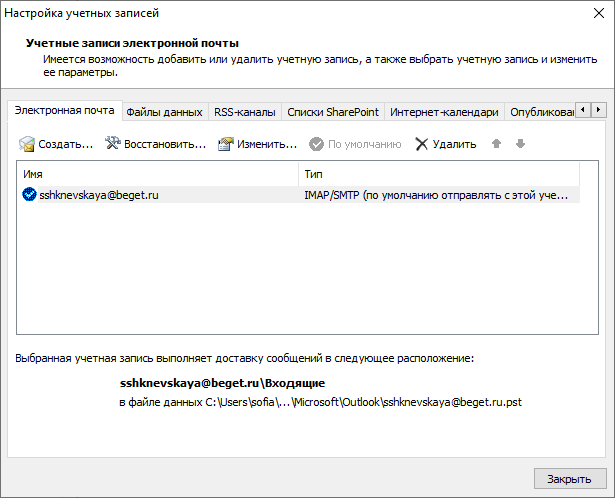Click the default account checkmark icon next to sshknevskaya@beget.ru
The height and width of the screenshot is (498, 615).
coord(29,194)
